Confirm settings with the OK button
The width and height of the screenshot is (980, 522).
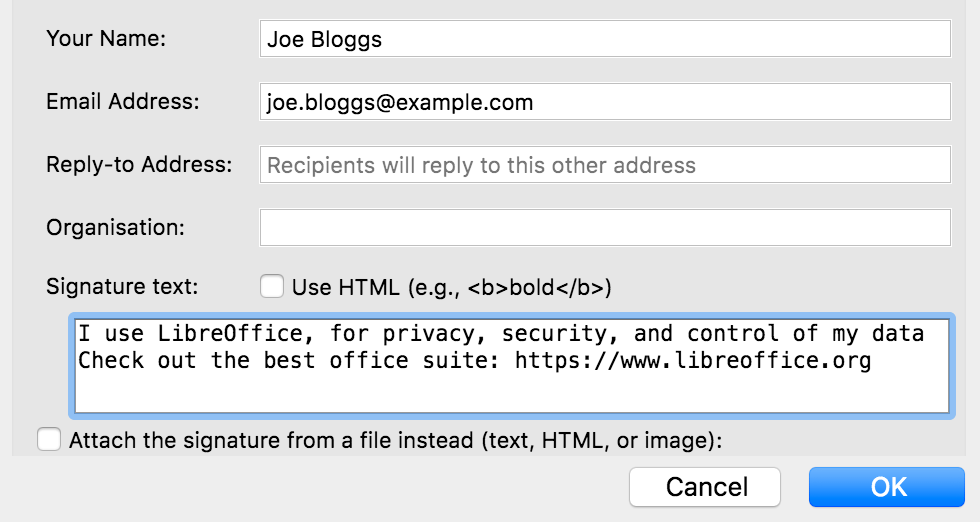[888, 487]
